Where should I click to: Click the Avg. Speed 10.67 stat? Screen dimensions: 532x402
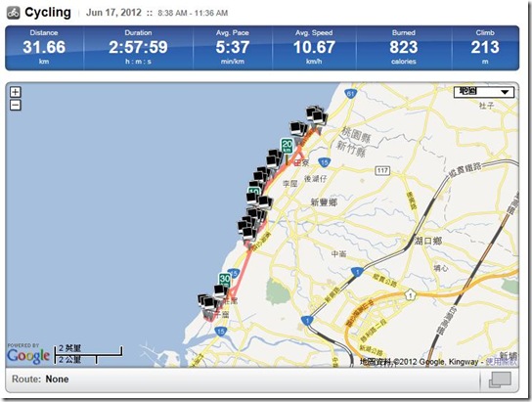point(314,48)
